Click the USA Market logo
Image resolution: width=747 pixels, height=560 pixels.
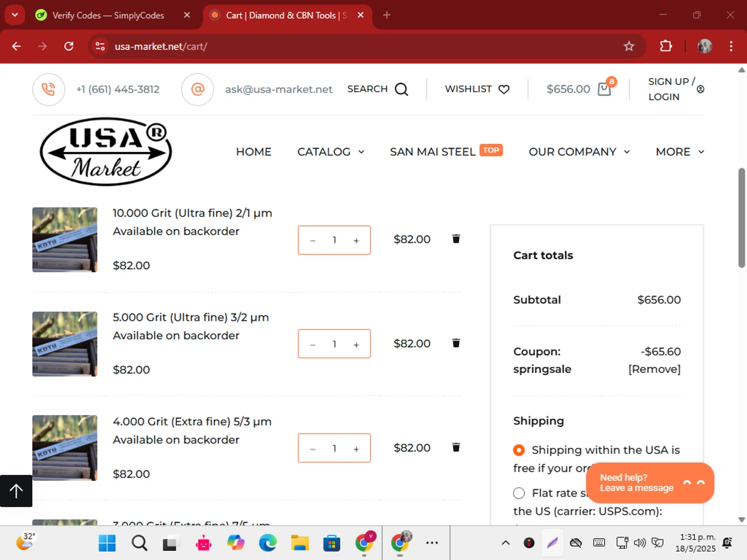coord(106,152)
